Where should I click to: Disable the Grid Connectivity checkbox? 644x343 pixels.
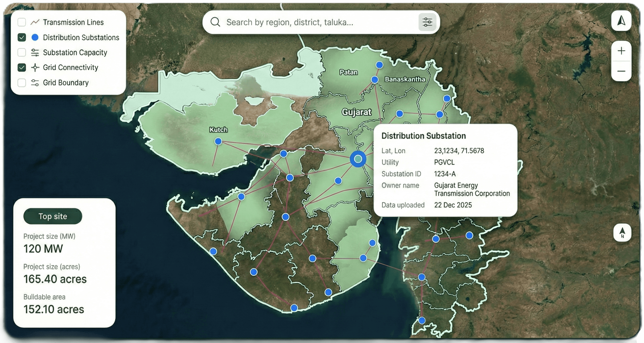point(22,68)
